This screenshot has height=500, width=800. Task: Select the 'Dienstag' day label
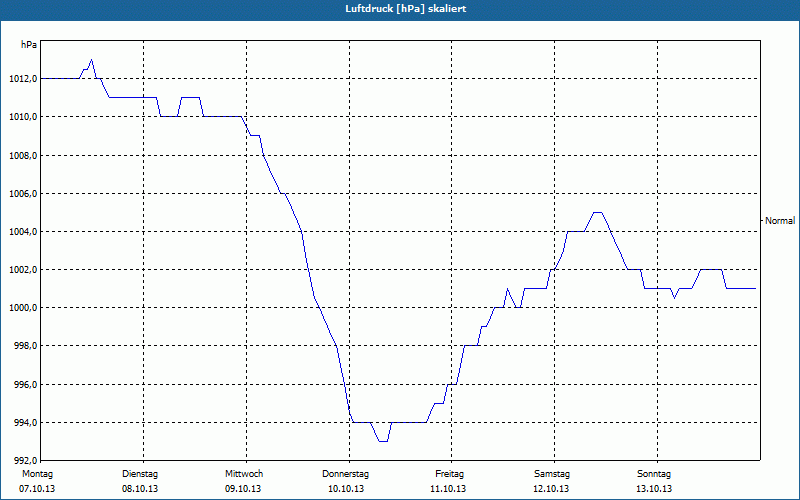(140, 474)
